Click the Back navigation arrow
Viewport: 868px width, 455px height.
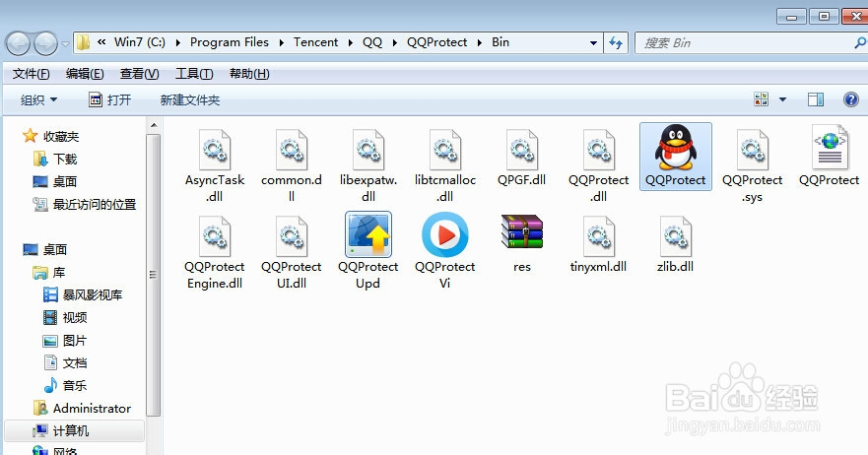coord(18,43)
